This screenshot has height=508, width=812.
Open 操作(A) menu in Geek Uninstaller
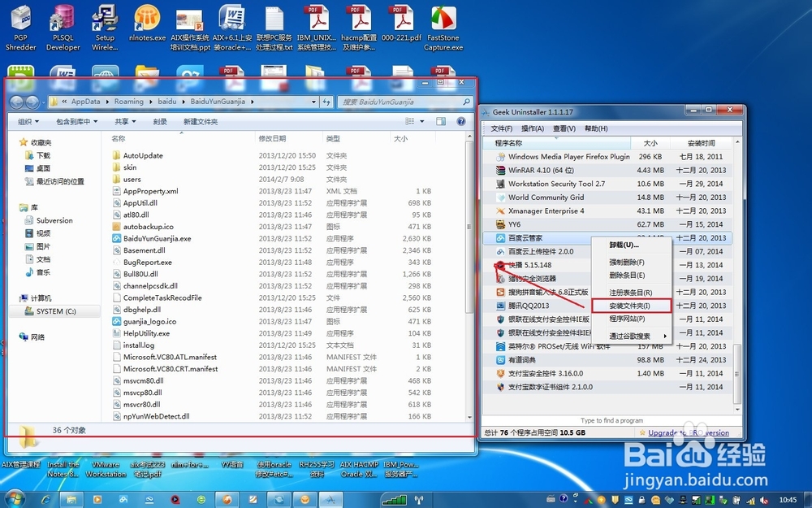click(533, 128)
